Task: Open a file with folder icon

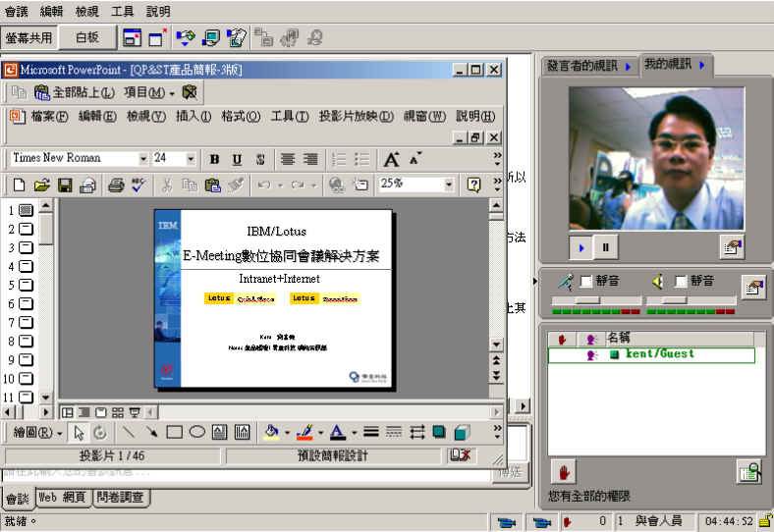Action: click(42, 186)
